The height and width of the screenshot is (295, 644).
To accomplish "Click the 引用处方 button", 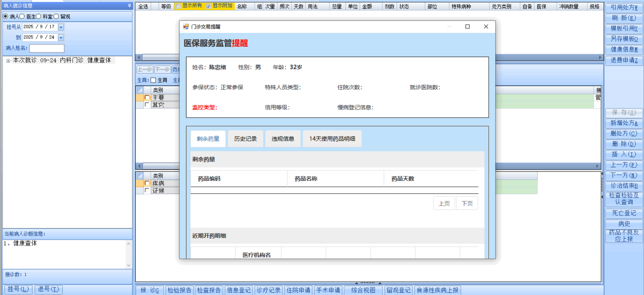I will pos(624,7).
